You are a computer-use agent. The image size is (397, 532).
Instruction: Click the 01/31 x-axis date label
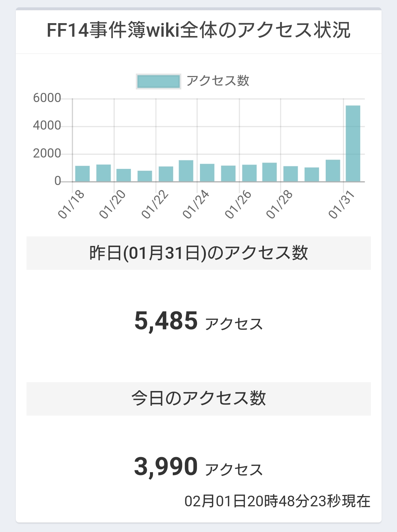pos(342,205)
